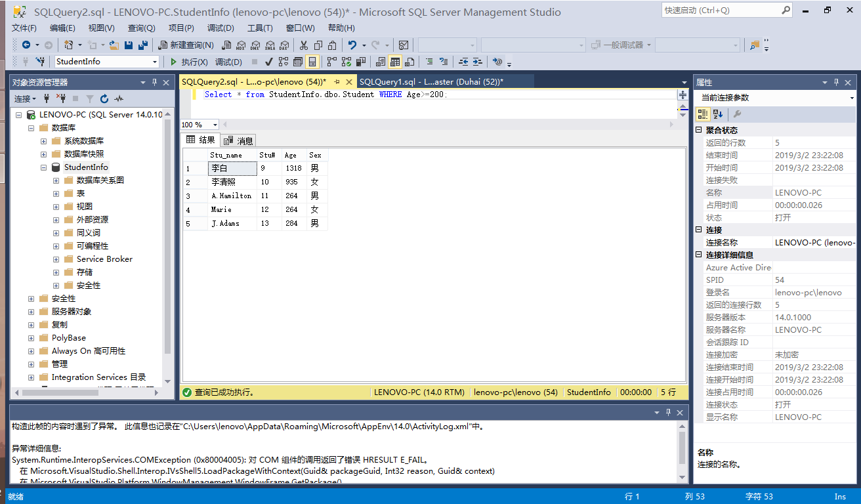This screenshot has width=861, height=504.
Task: Select the Cut (剪切) toolbar icon
Action: point(303,46)
